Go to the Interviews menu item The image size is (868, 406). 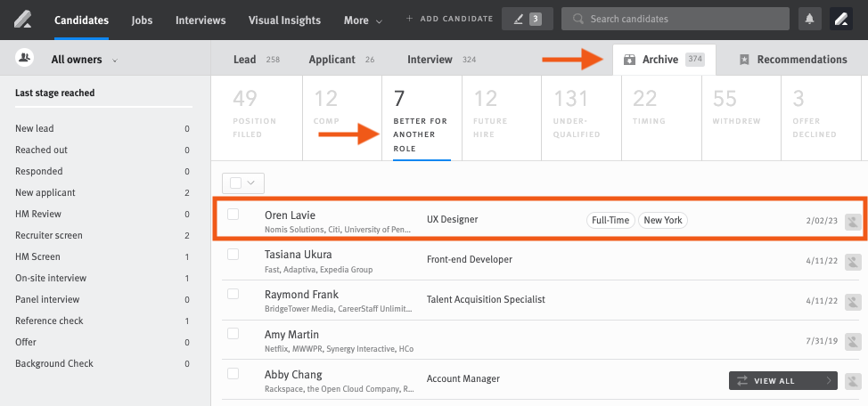tap(201, 20)
